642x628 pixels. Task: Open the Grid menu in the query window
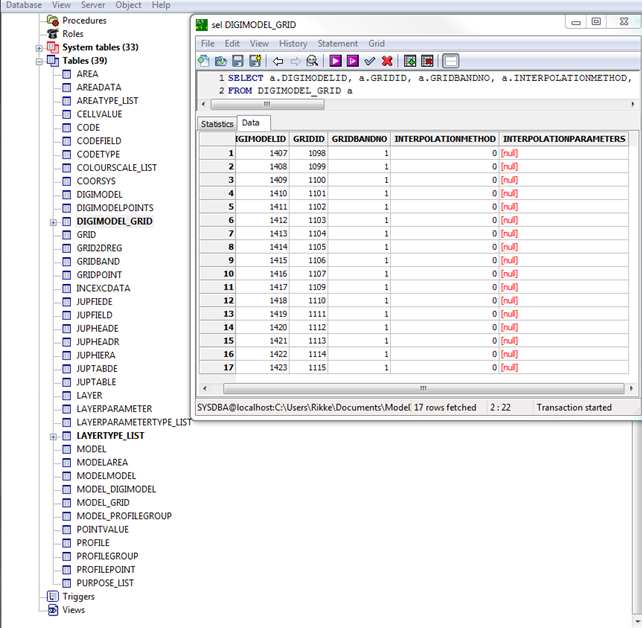tap(376, 43)
